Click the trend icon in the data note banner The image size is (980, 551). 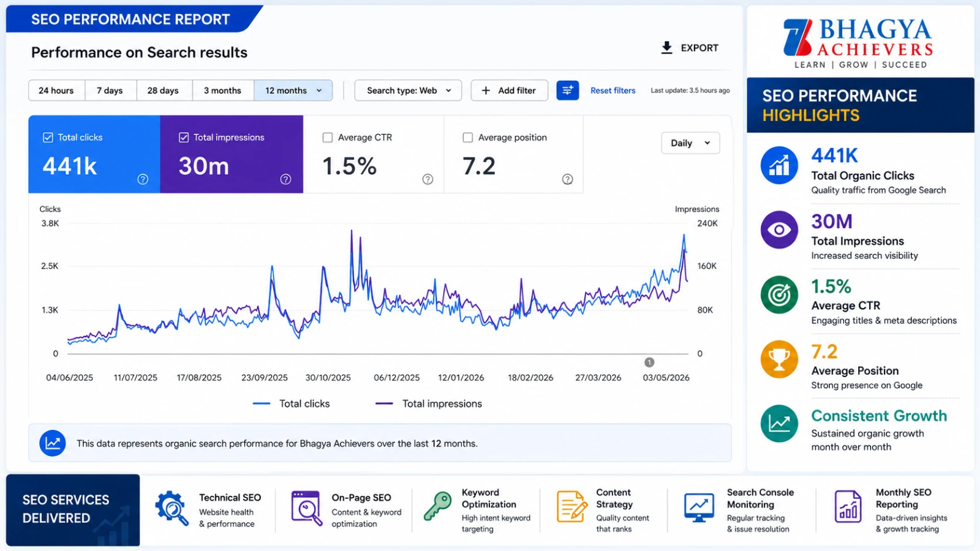click(53, 443)
